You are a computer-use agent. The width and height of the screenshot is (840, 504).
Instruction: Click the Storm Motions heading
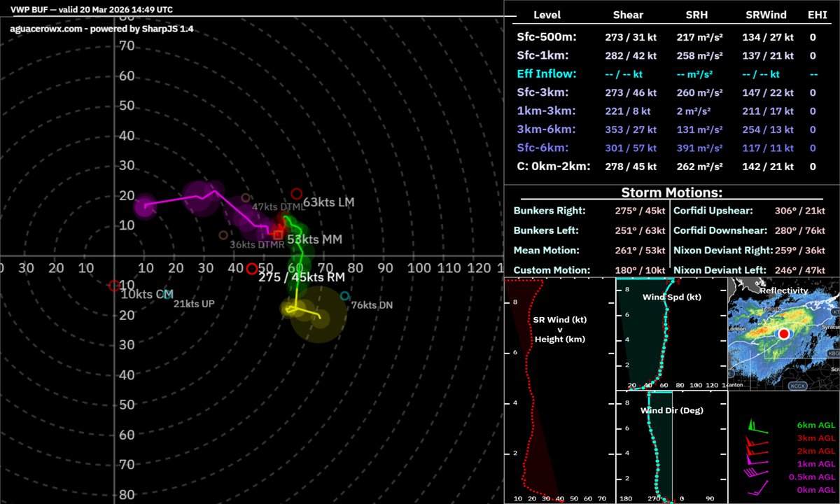(x=671, y=192)
